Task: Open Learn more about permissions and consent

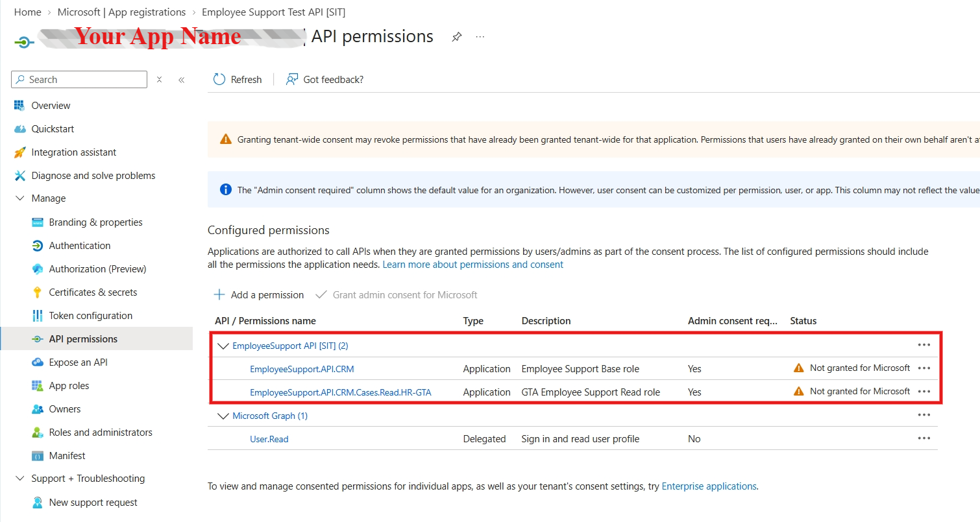Action: [x=473, y=265]
